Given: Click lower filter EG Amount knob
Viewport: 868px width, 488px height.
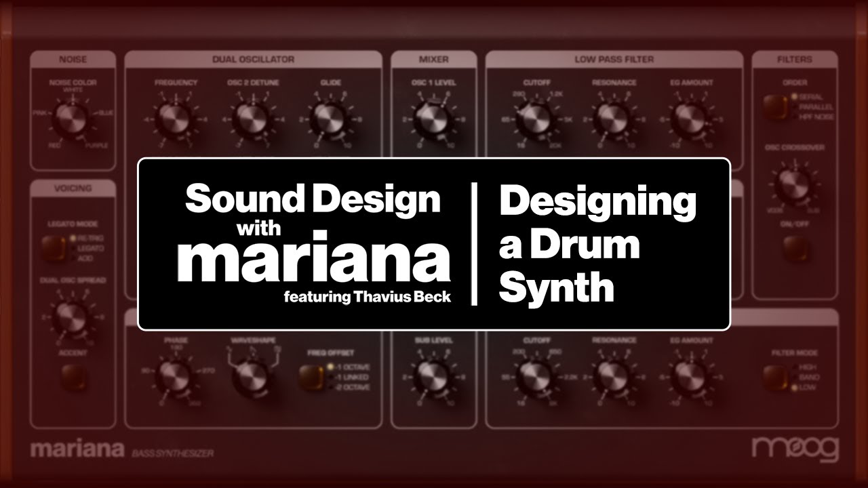Looking at the screenshot, I should point(691,376).
